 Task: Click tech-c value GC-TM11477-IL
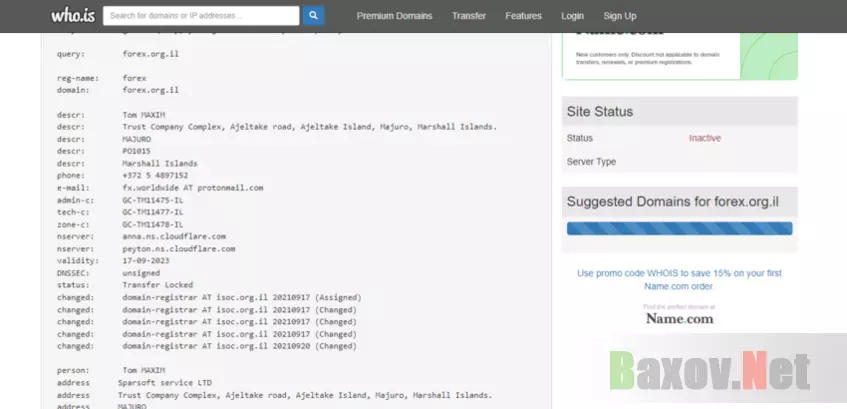153,212
